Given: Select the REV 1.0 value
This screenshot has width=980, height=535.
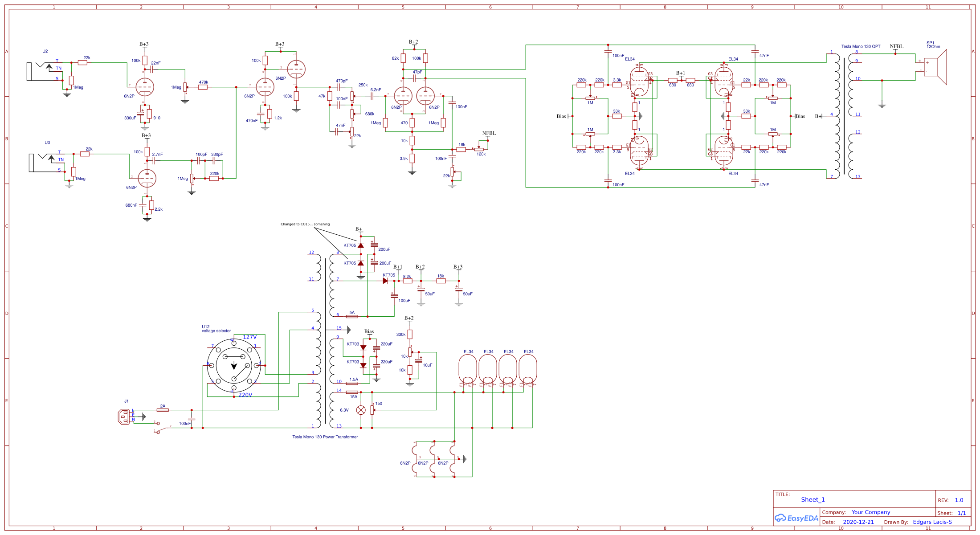Looking at the screenshot, I should 959,500.
